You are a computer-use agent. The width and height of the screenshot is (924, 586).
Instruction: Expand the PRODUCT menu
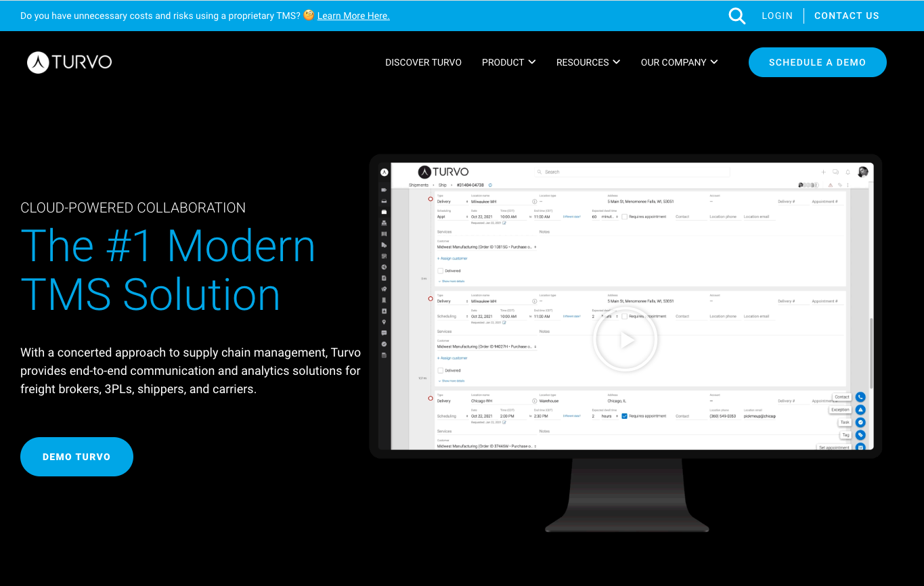pos(508,62)
